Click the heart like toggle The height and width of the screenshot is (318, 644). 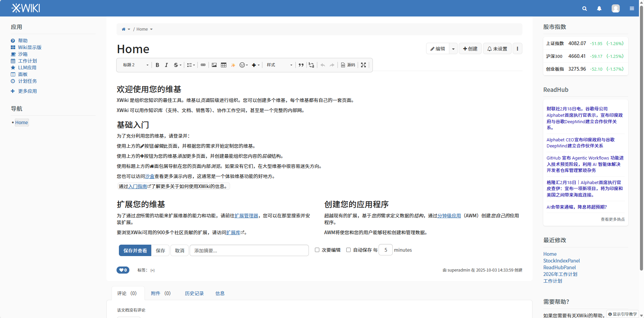pos(123,270)
